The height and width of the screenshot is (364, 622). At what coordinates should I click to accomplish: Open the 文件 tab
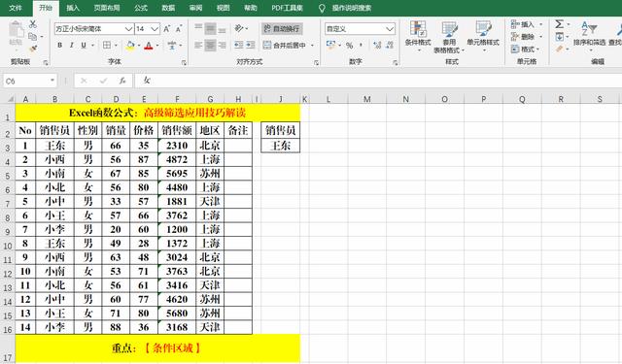pos(16,8)
